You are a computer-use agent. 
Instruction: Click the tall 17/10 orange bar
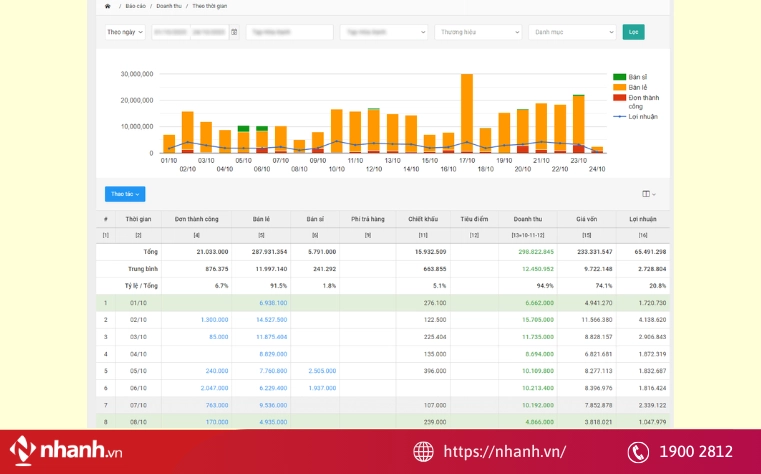pos(467,113)
